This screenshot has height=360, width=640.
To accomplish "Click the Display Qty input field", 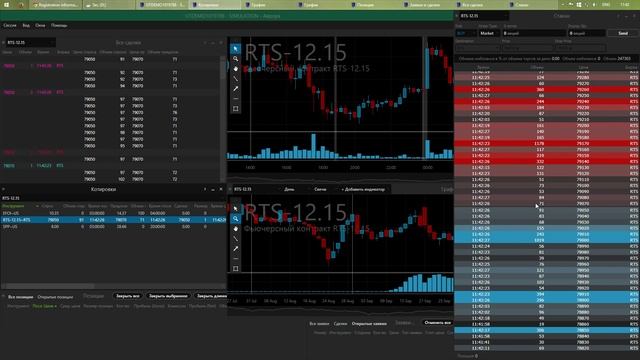I will (x=586, y=33).
